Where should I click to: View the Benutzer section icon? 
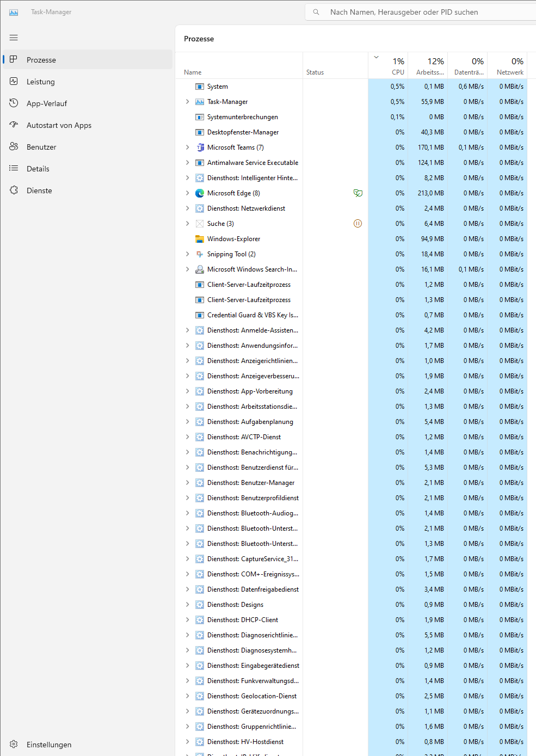pyautogui.click(x=14, y=146)
